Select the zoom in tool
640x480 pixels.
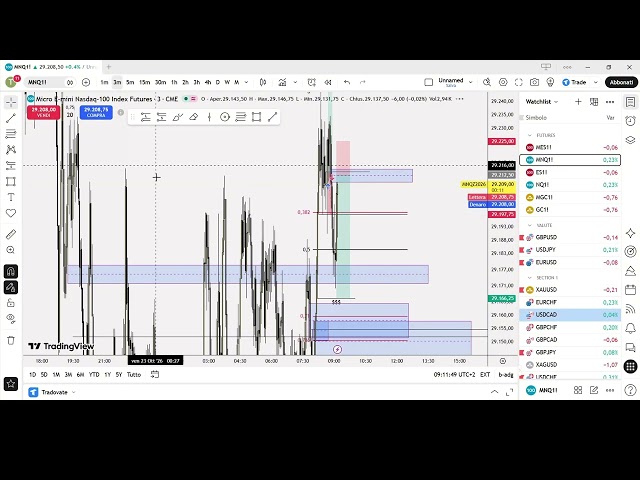pos(11,250)
